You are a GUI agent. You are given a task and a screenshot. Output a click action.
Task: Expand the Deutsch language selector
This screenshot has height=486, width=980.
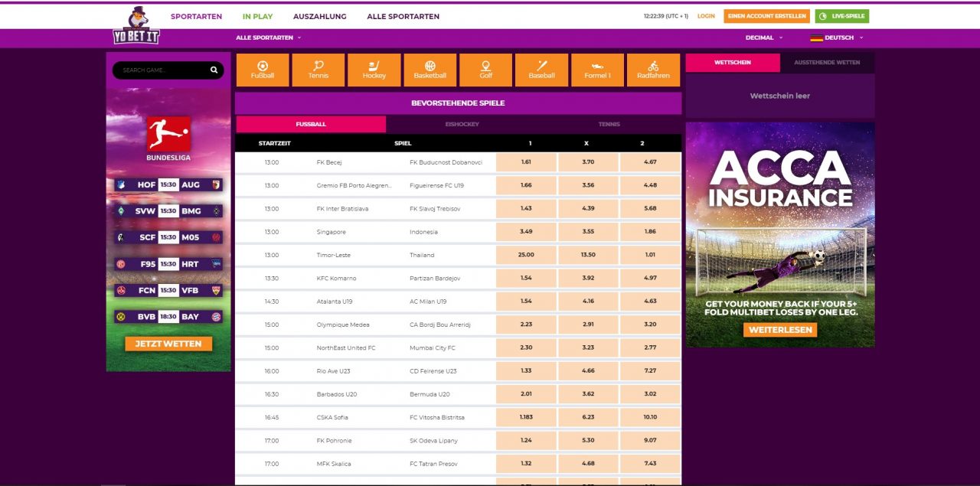837,38
